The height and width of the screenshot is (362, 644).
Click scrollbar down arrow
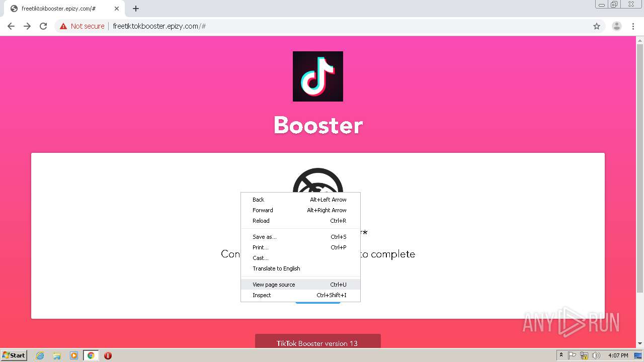click(640, 344)
